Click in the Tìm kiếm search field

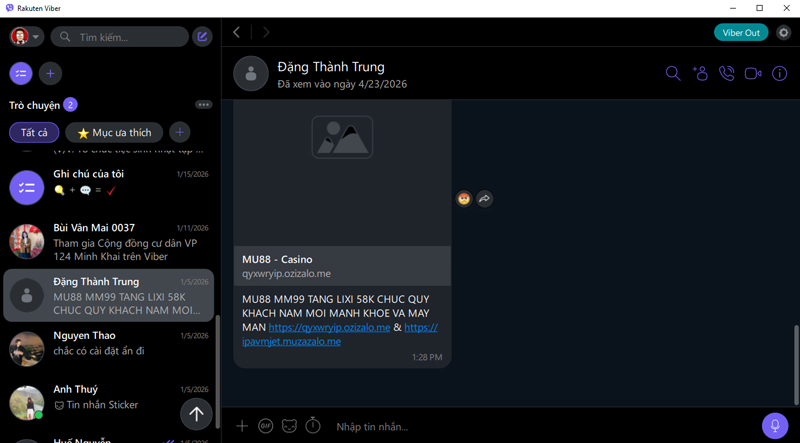pyautogui.click(x=120, y=37)
